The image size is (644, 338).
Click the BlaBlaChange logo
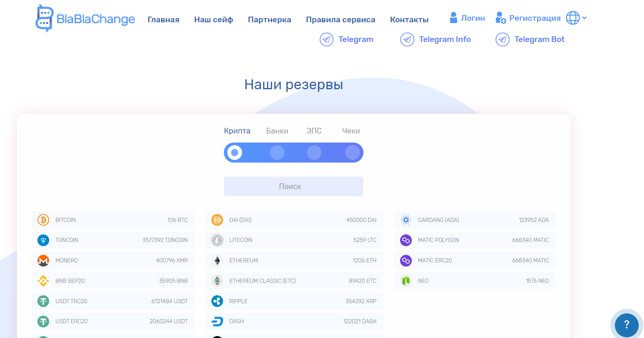pos(85,18)
